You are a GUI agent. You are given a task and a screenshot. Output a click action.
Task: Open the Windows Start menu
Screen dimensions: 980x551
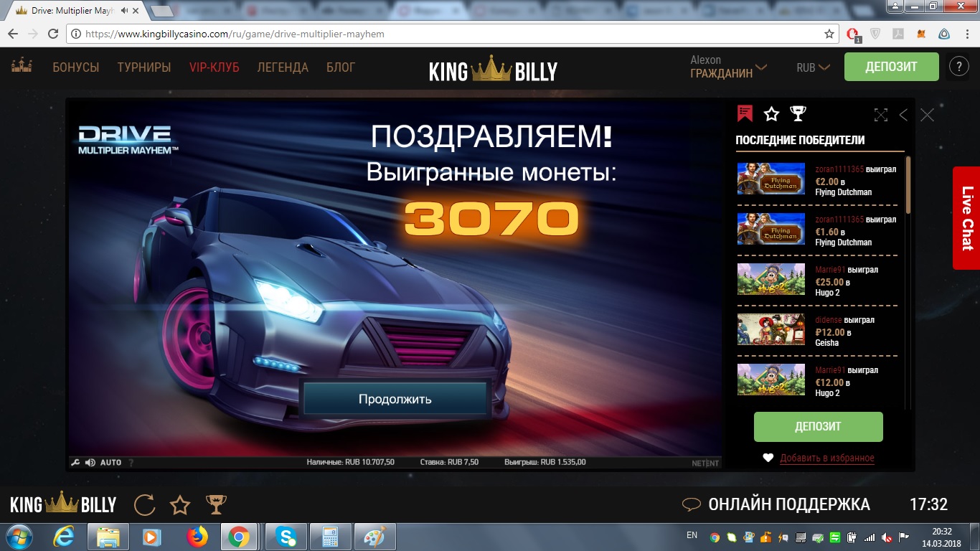click(19, 536)
